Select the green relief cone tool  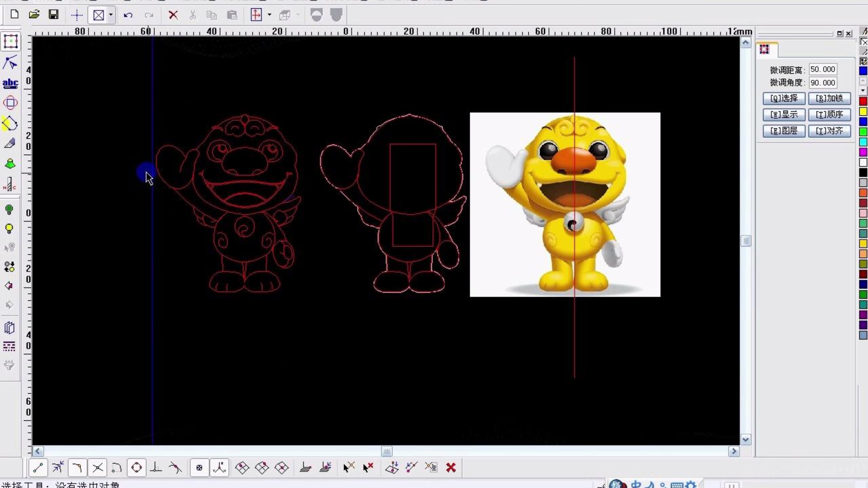(10, 164)
